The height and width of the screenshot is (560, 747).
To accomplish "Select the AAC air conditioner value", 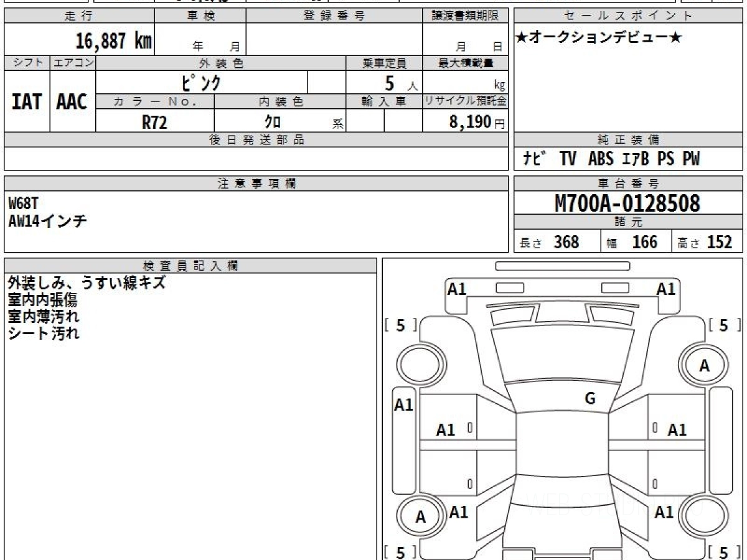I will (72, 101).
